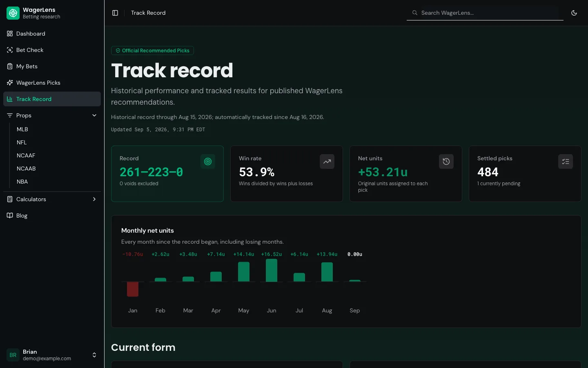Click the August bar
The height and width of the screenshot is (368, 588).
(x=327, y=272)
